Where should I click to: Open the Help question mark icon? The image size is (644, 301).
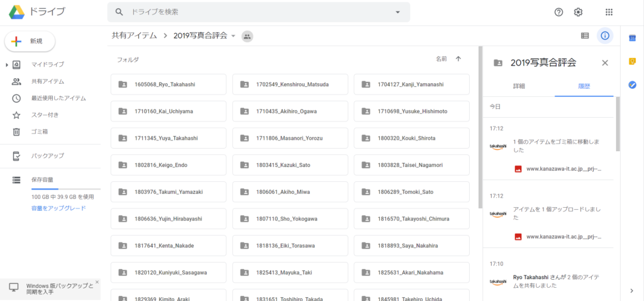tap(558, 12)
